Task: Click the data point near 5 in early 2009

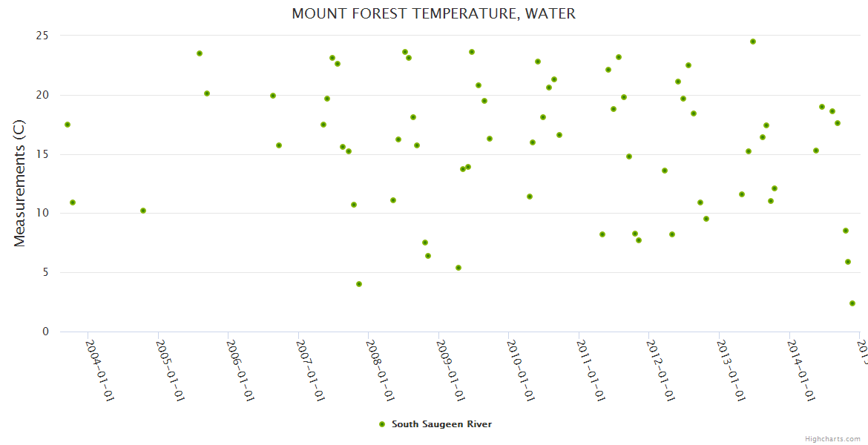Action: tap(458, 268)
